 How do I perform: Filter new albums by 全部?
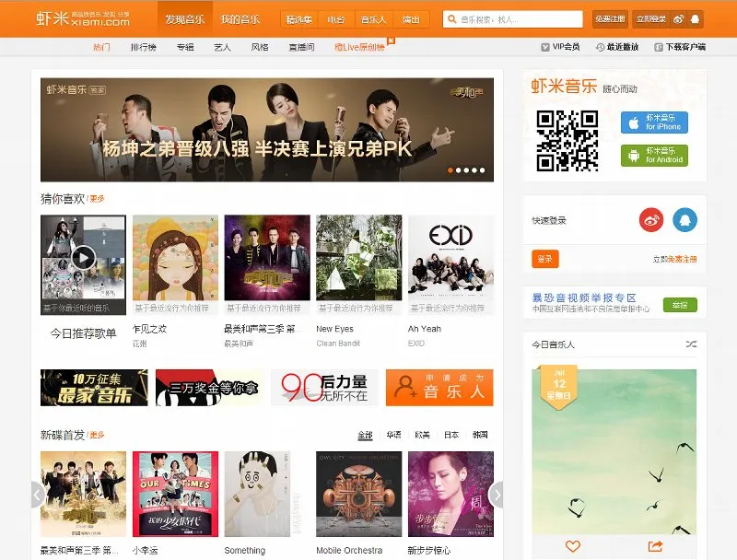click(365, 435)
